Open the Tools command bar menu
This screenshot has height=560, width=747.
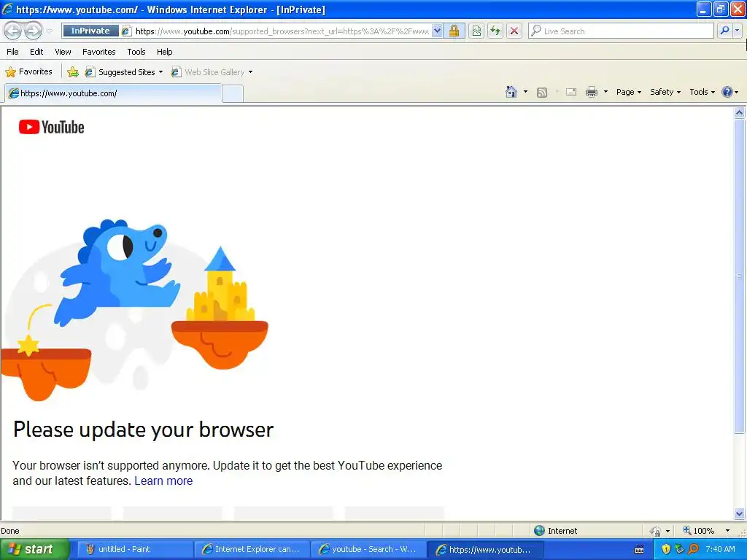tap(702, 92)
